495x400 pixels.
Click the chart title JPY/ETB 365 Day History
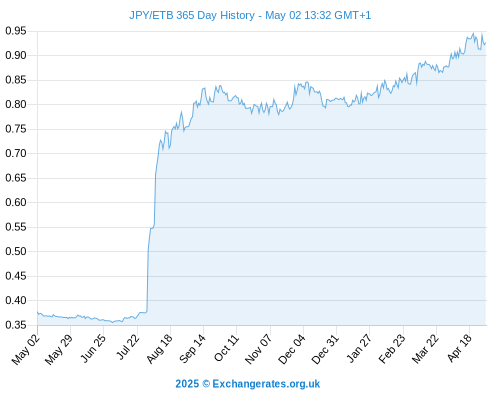[x=192, y=15]
